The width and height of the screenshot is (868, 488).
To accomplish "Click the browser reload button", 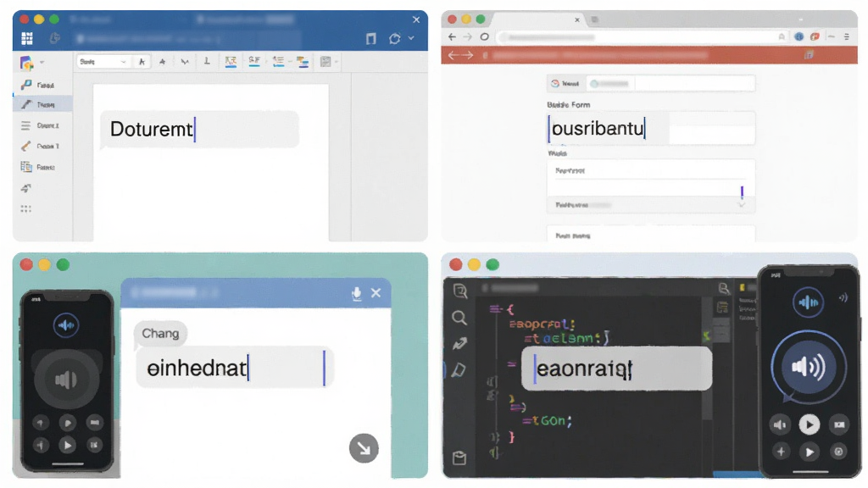I will point(484,37).
